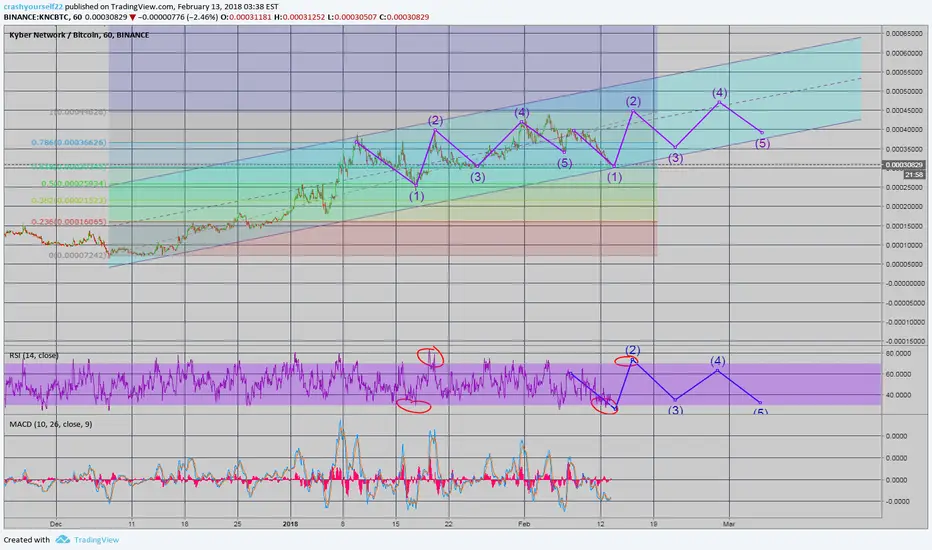Click the 0.00065000 price axis label

[904, 34]
